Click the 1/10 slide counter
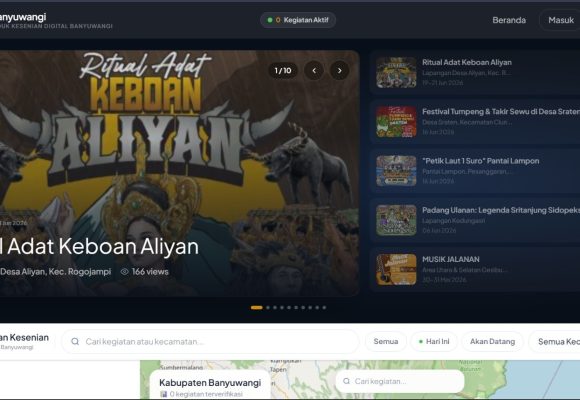The height and width of the screenshot is (400, 580). tap(283, 70)
